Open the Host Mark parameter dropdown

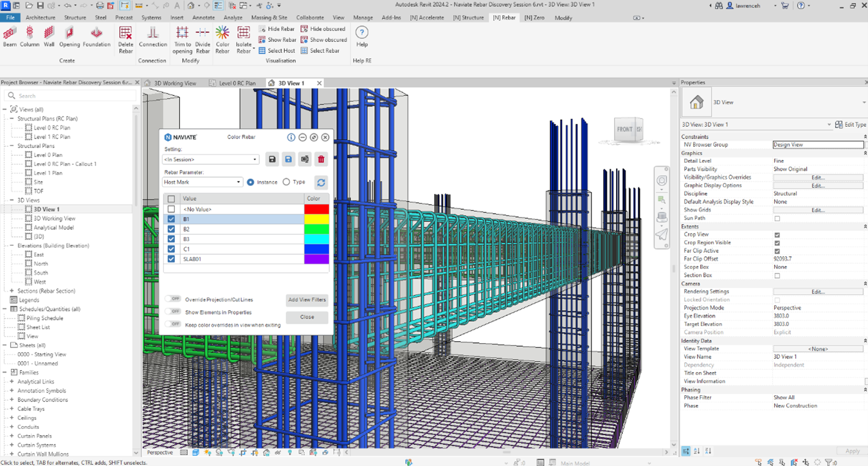coord(202,182)
